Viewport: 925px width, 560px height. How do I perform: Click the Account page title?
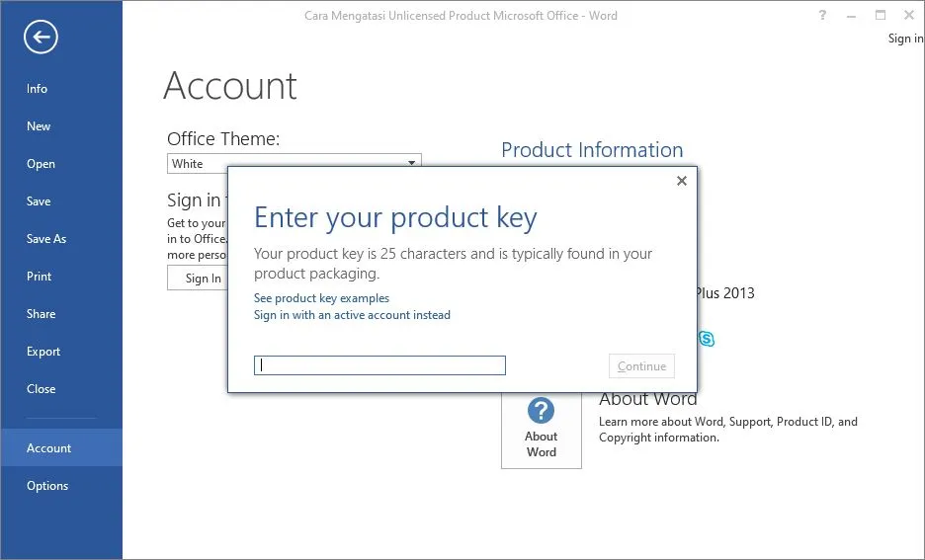click(x=230, y=86)
